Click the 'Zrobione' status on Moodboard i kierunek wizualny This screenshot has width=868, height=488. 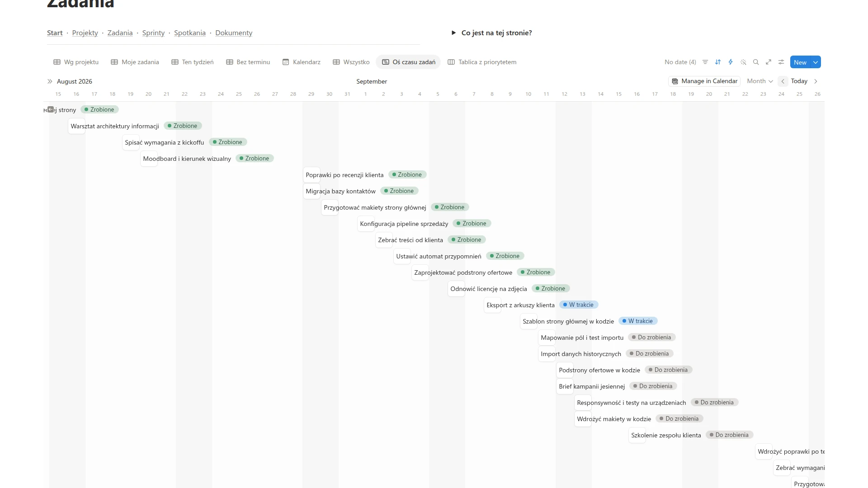point(255,159)
